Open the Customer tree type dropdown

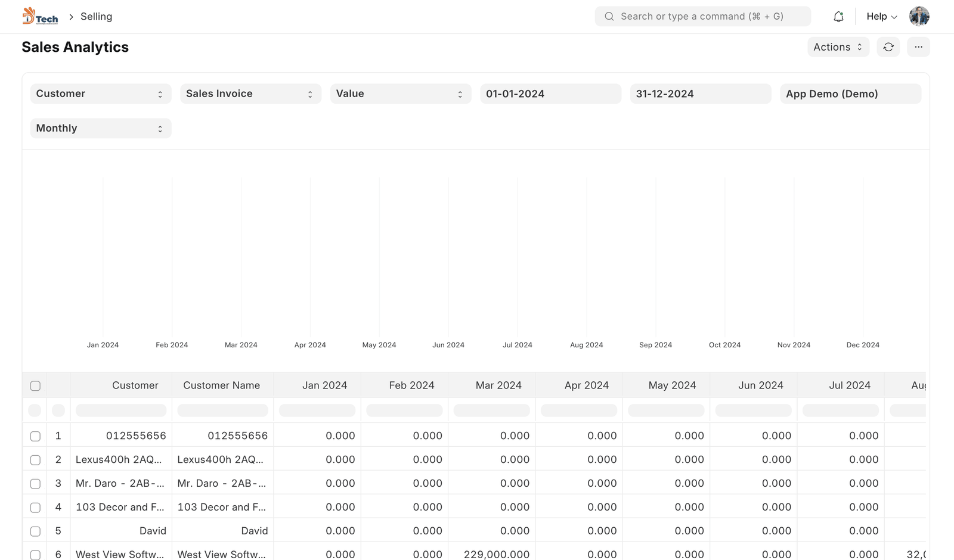point(100,94)
